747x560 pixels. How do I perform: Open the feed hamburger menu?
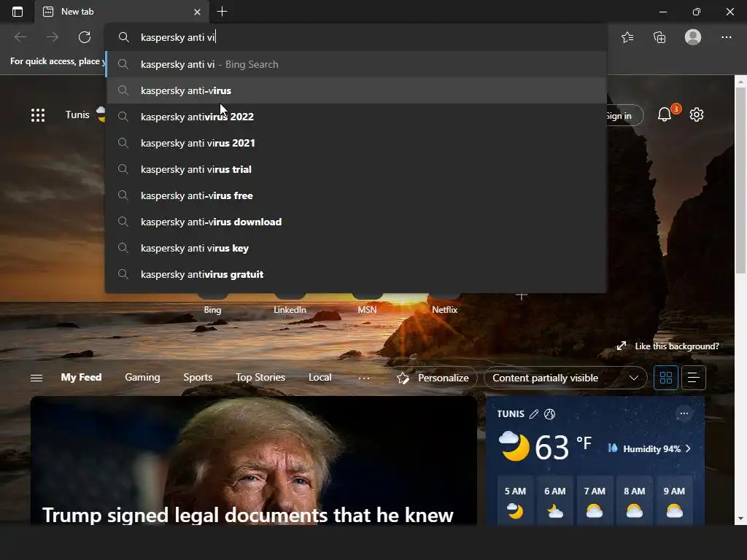[36, 378]
